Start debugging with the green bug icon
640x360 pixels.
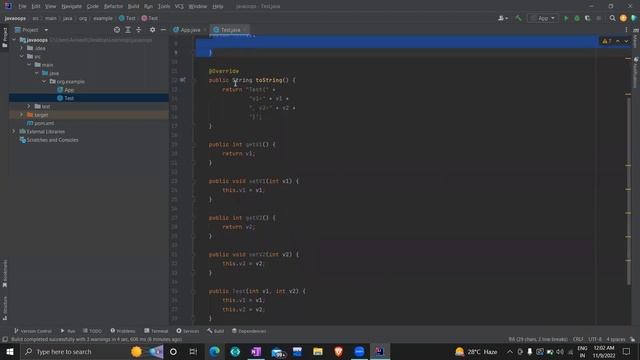577,18
